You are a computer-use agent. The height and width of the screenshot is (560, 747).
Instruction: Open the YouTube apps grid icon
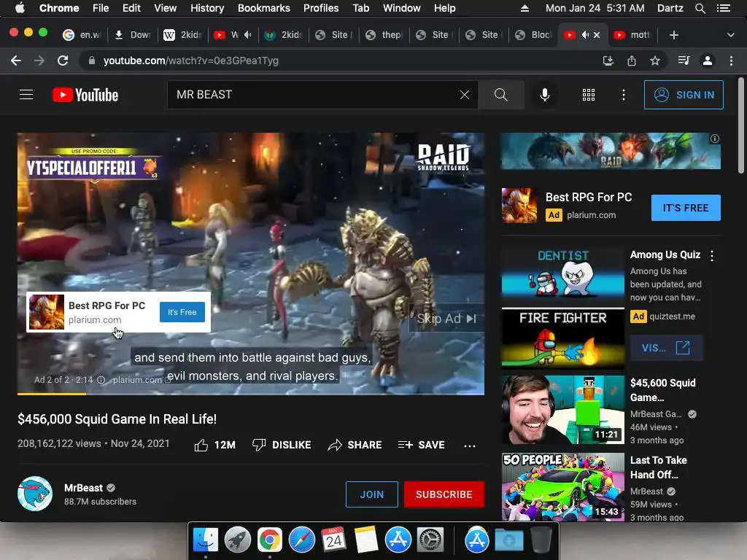589,95
